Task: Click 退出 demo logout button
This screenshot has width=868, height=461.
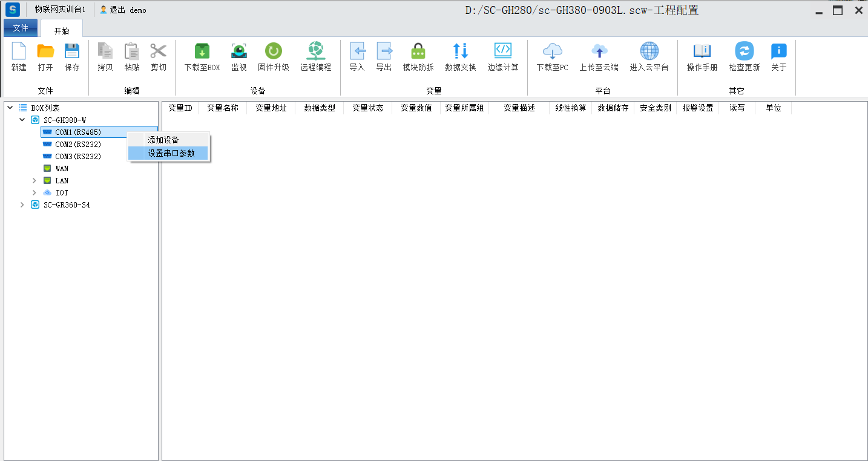Action: (x=123, y=10)
